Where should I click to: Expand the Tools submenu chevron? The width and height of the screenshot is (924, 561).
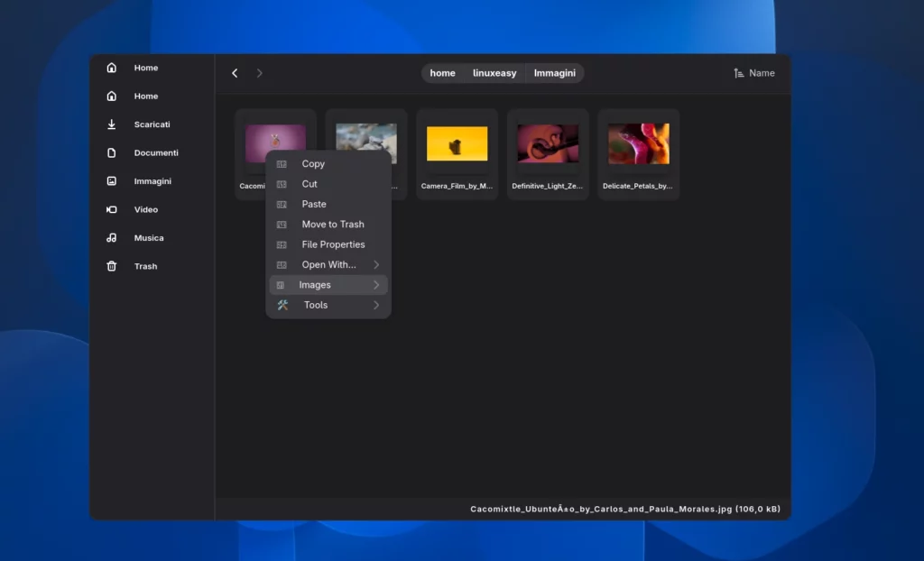coord(376,305)
